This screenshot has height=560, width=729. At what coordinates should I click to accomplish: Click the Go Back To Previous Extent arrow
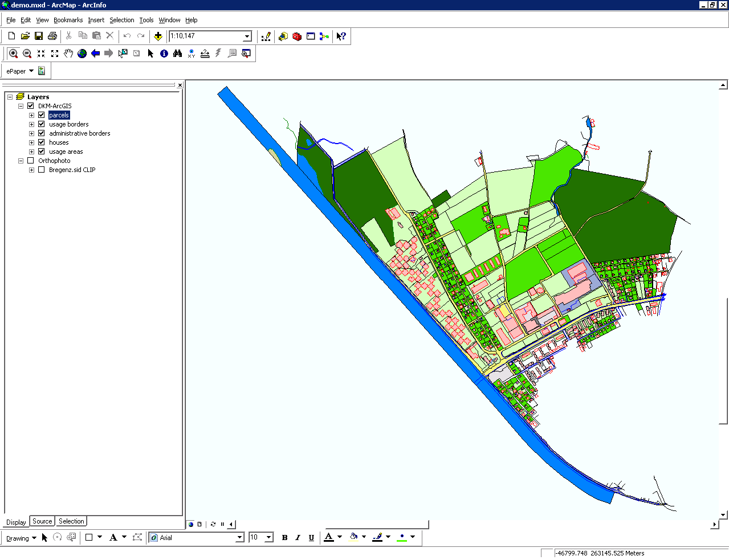[x=95, y=54]
